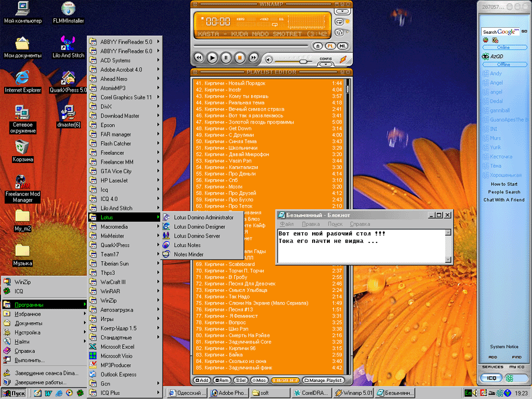Select playlist track 48 Кирпичи - Get Down
532x399 pixels.
pos(269,128)
